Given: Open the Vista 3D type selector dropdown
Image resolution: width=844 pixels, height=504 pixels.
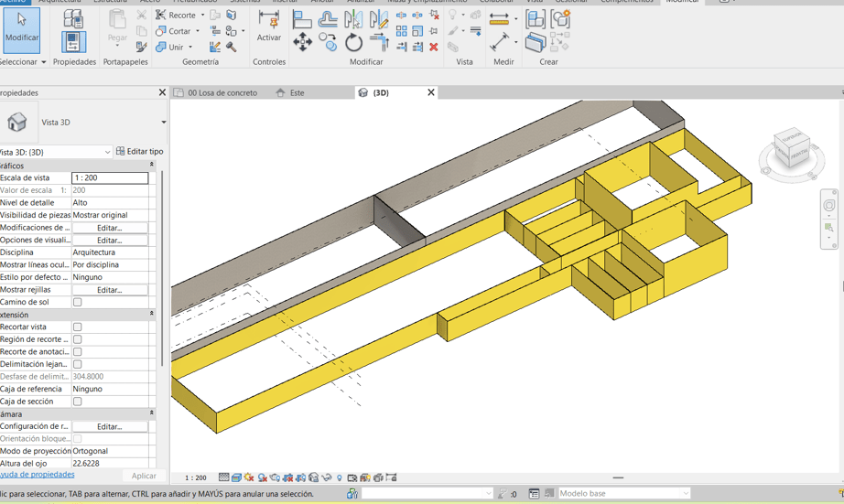Looking at the screenshot, I should tap(163, 123).
